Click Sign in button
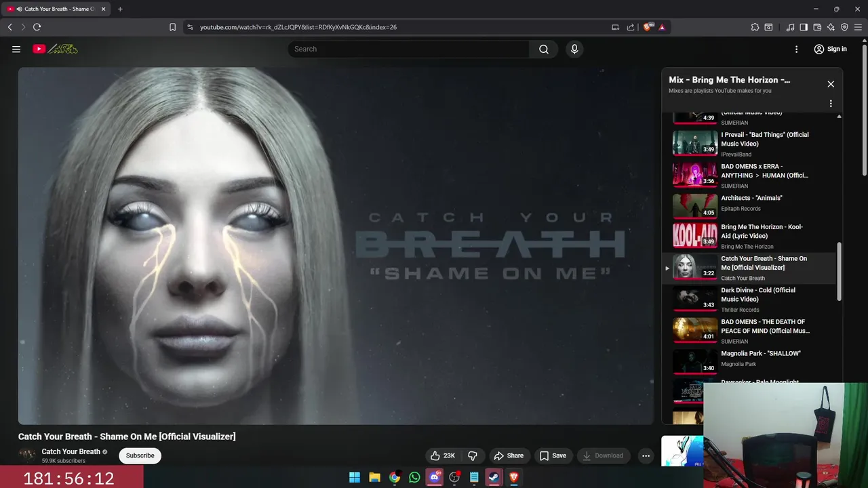This screenshot has height=488, width=868. [x=830, y=49]
